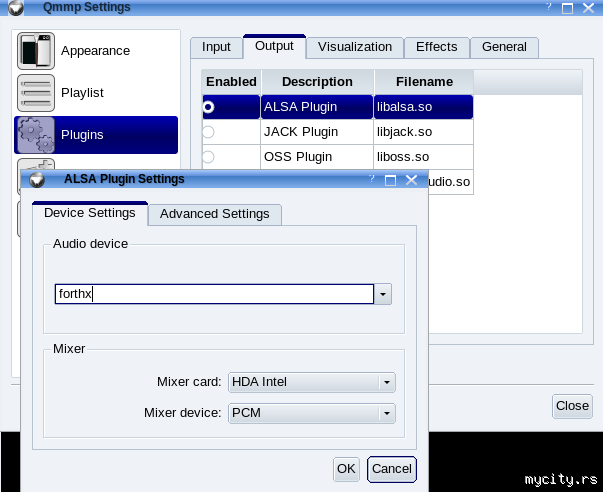This screenshot has width=603, height=492.
Task: Open the Playlist settings section
Action: click(x=96, y=93)
